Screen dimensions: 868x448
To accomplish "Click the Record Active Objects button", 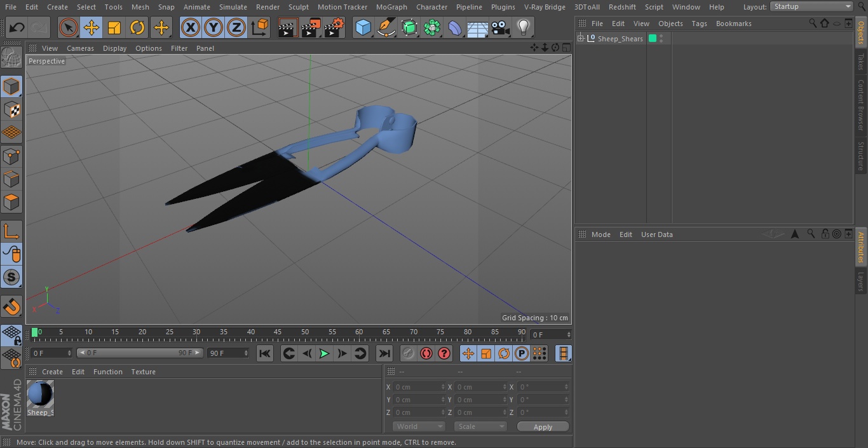I will point(409,353).
